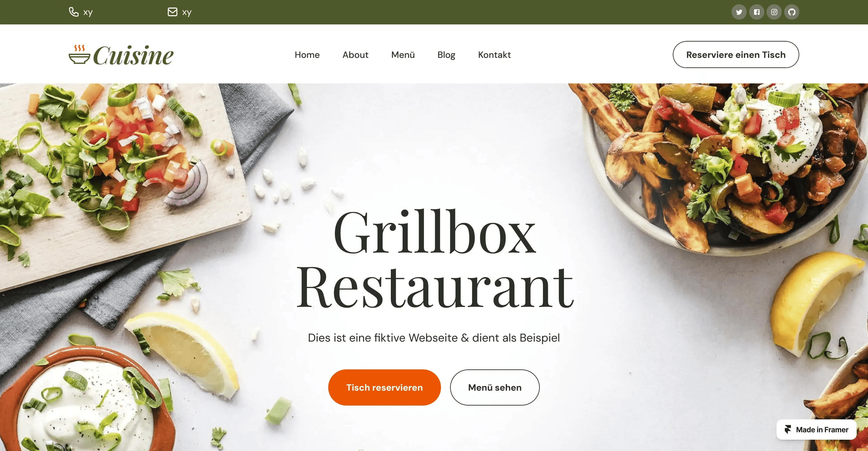This screenshot has width=868, height=451.
Task: Expand the navigation menu dropdown
Action: coord(402,54)
